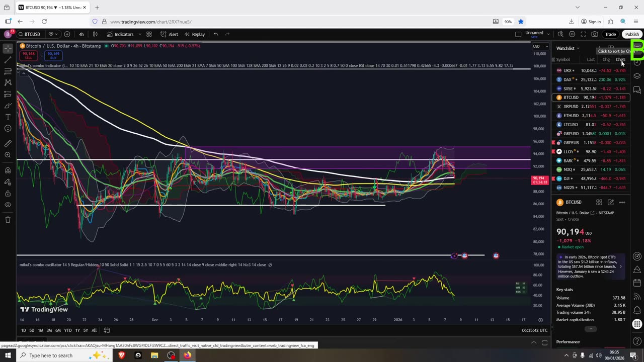
Task: Open the candle chart style menu
Action: [x=95, y=34]
